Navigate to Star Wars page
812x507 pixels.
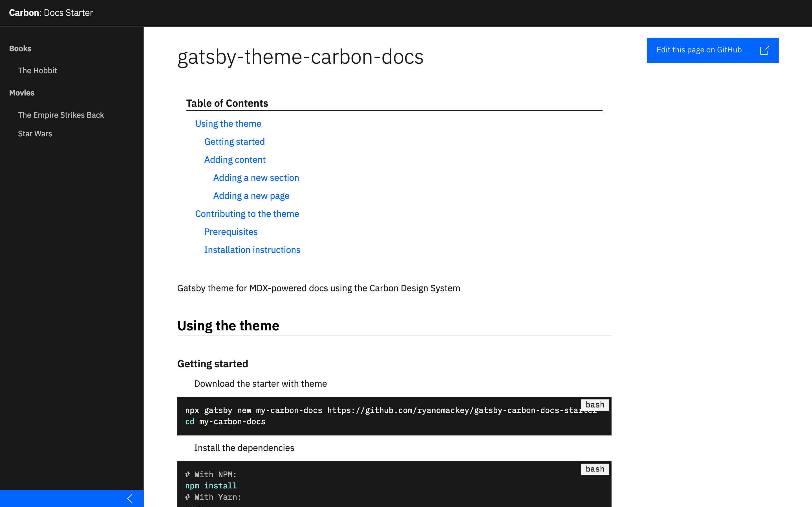point(35,134)
